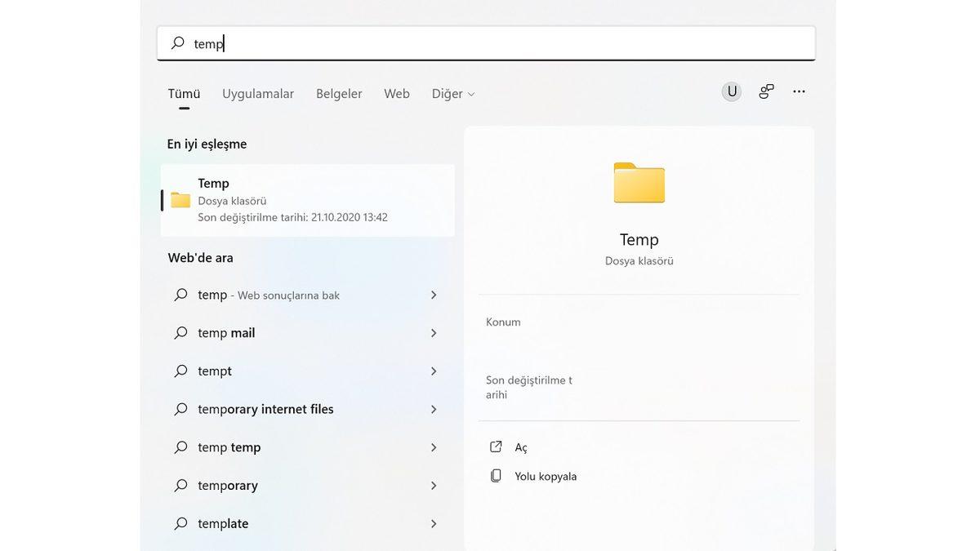
Task: Switch to the Uygulamalar tab
Action: point(258,94)
